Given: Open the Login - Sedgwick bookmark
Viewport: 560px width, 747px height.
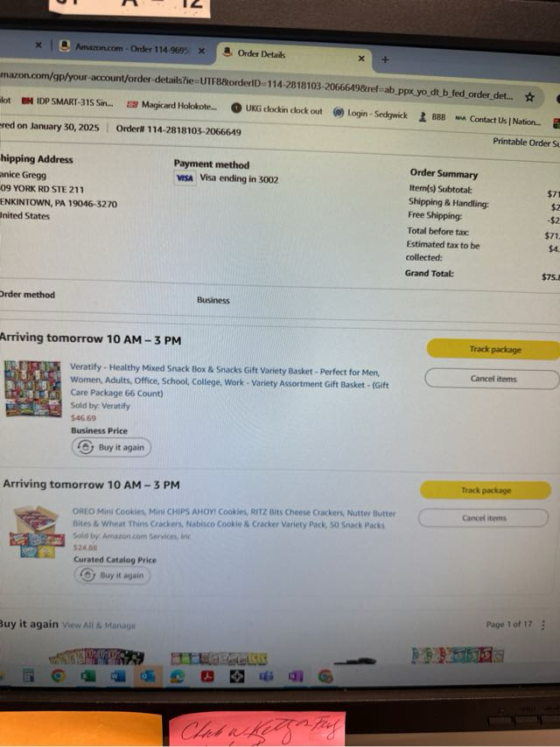Looking at the screenshot, I should tap(370, 114).
